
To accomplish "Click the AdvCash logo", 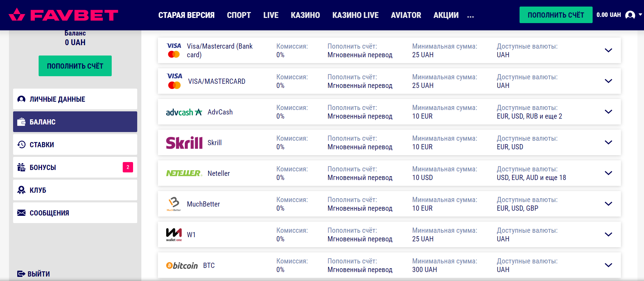I will click(184, 112).
